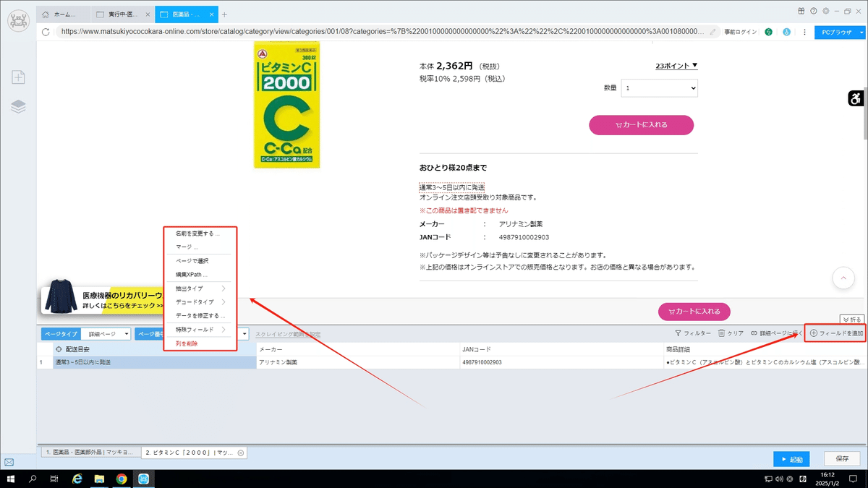Screen dimensions: 868x488
Task: Click the scraper app icon in taskbar
Action: coord(143,479)
